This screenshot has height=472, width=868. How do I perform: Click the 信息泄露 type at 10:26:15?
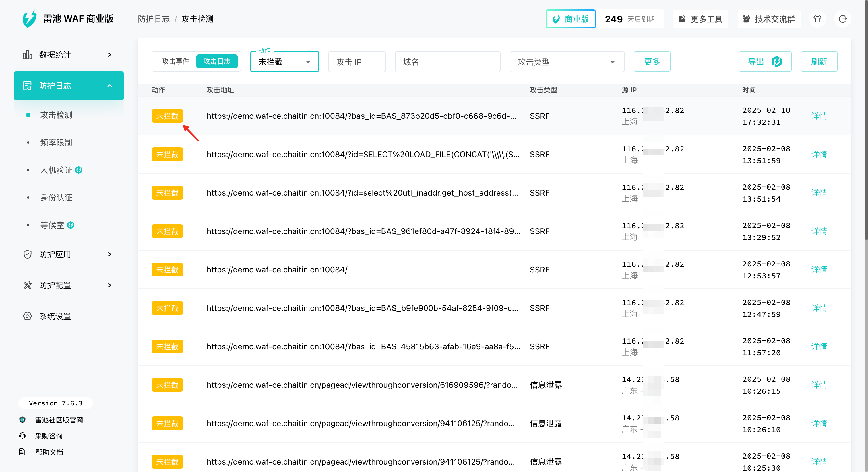click(x=546, y=385)
